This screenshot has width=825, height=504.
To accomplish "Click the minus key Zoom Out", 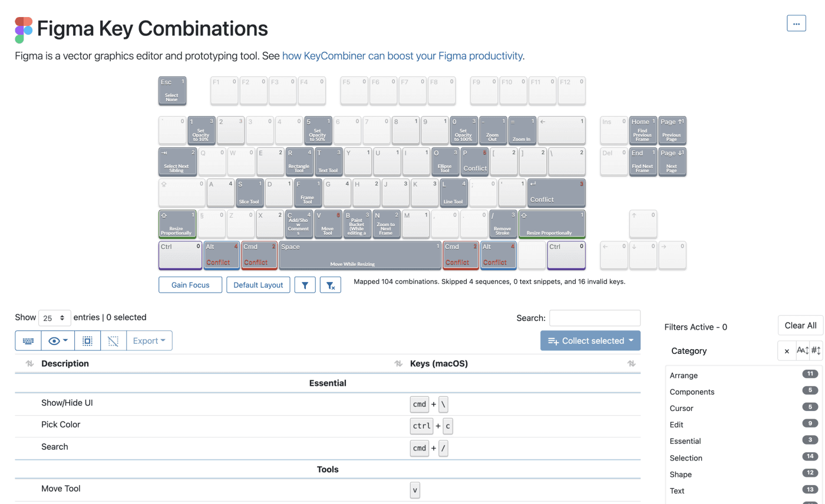I will point(493,130).
